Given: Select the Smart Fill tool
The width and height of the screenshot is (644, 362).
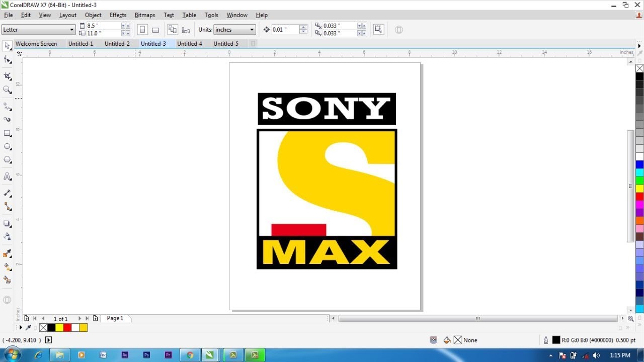Looking at the screenshot, I should coord(8,280).
